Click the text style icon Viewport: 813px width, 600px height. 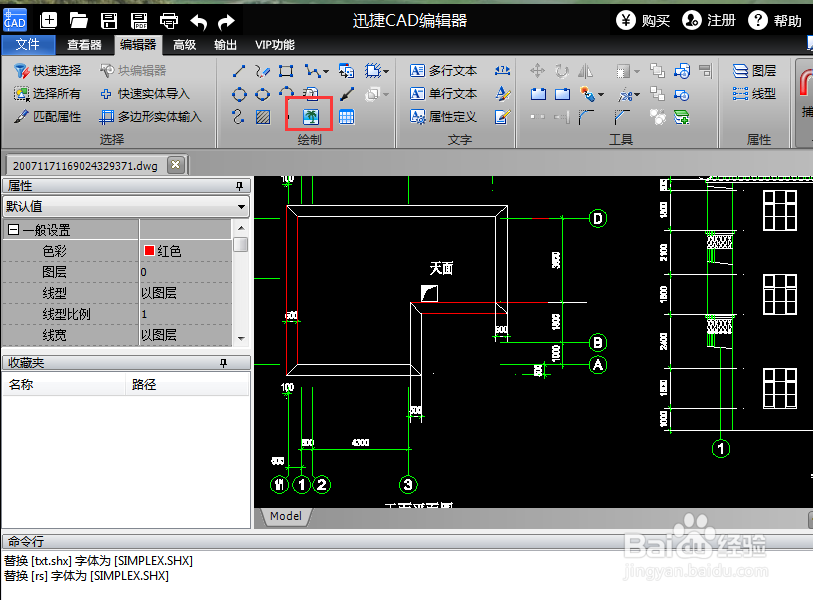click(x=502, y=94)
